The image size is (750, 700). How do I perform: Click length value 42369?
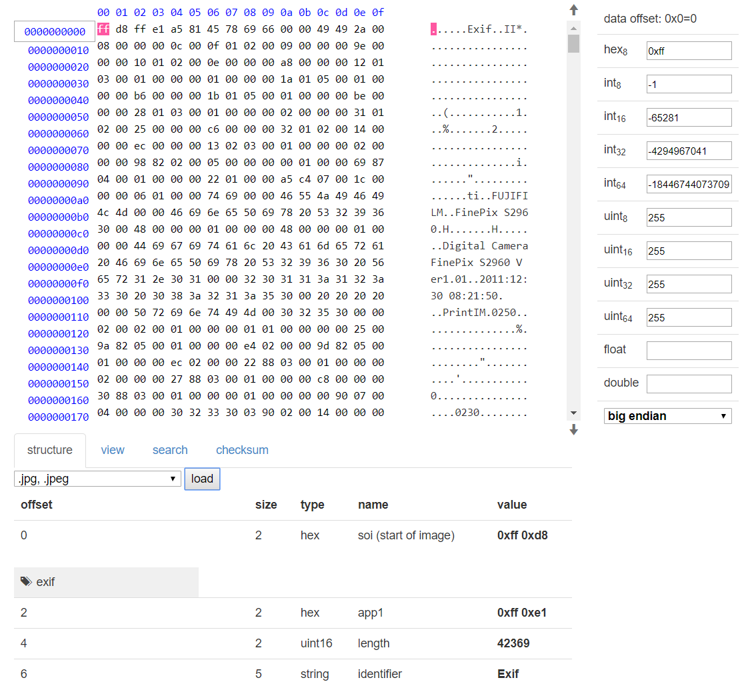513,643
